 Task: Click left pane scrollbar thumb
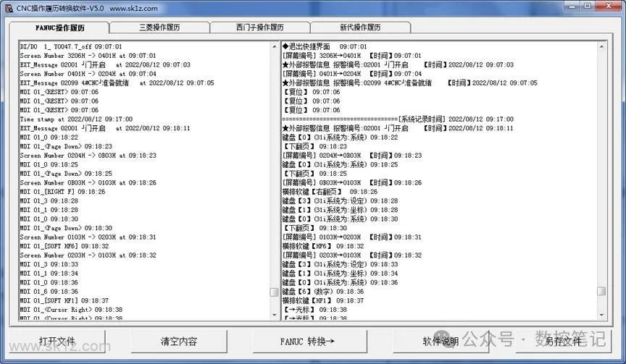pos(275,292)
